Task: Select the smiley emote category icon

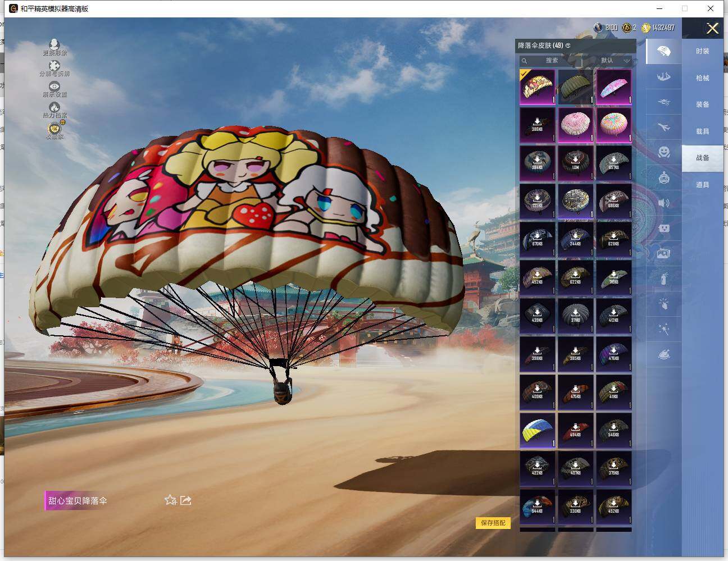Action: (x=663, y=152)
